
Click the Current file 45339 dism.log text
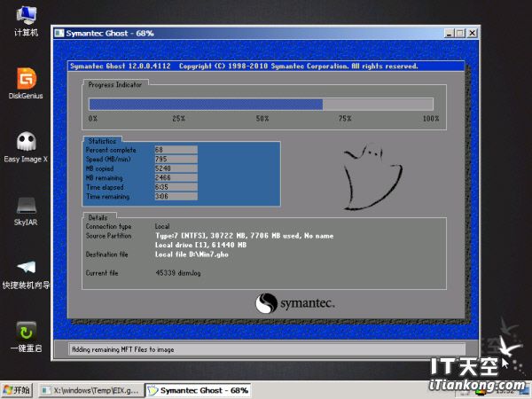pyautogui.click(x=178, y=273)
